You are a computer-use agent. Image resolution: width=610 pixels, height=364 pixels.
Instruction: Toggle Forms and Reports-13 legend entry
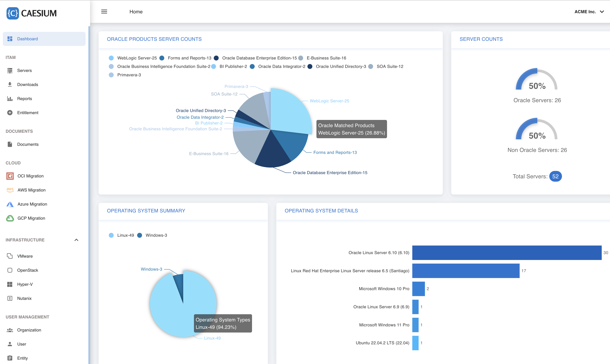(185, 58)
